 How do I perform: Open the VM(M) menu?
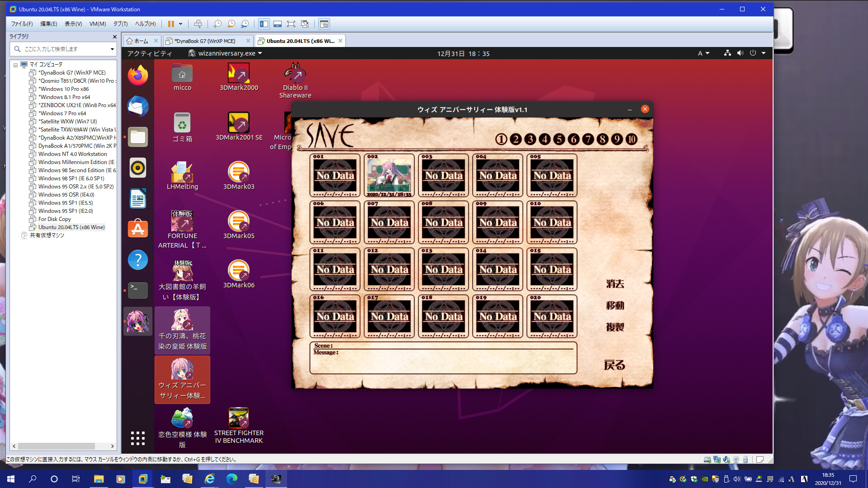click(x=98, y=24)
